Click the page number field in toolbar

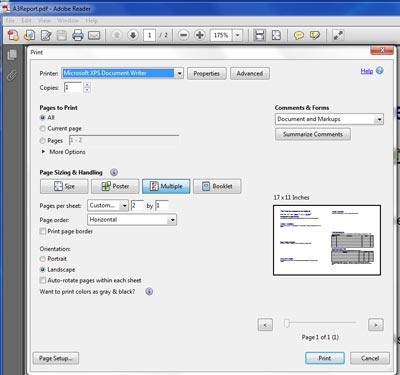149,35
